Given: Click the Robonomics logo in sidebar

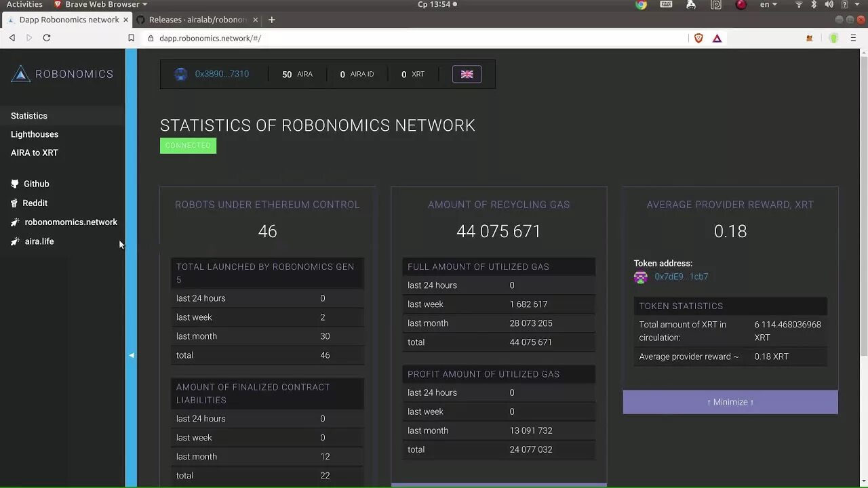Looking at the screenshot, I should coord(62,74).
